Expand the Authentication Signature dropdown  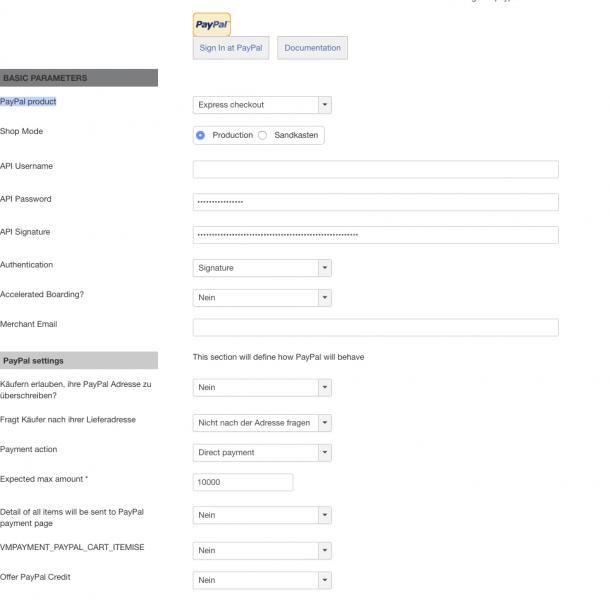point(261,268)
